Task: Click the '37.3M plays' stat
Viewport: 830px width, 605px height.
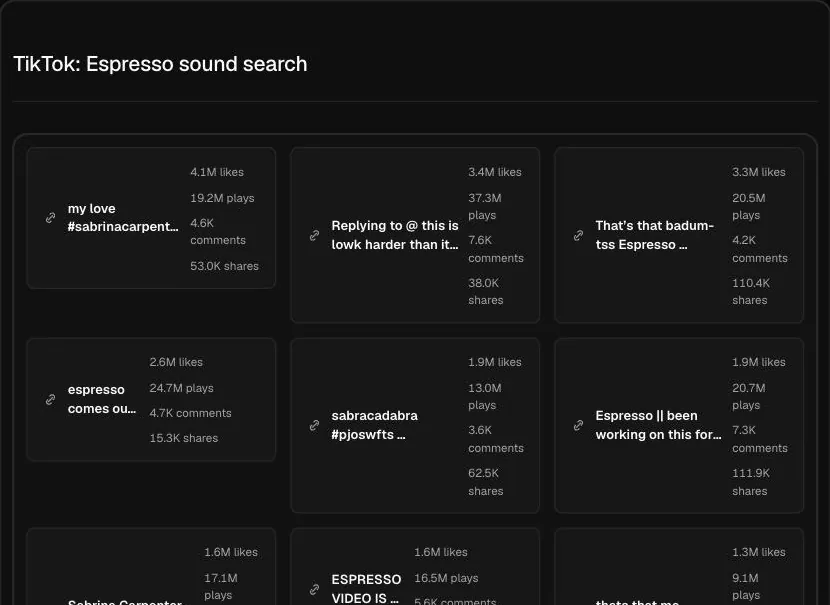Action: (485, 206)
